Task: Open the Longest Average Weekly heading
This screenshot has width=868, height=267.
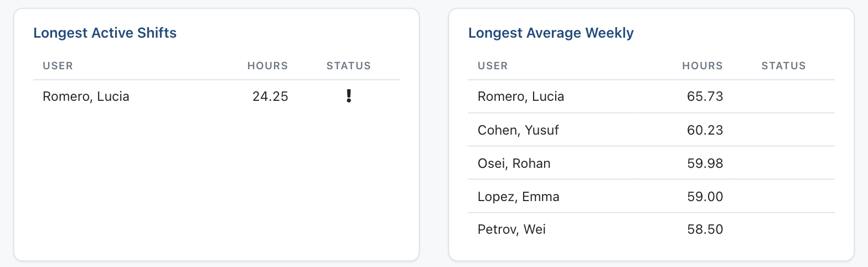Action: click(x=551, y=33)
